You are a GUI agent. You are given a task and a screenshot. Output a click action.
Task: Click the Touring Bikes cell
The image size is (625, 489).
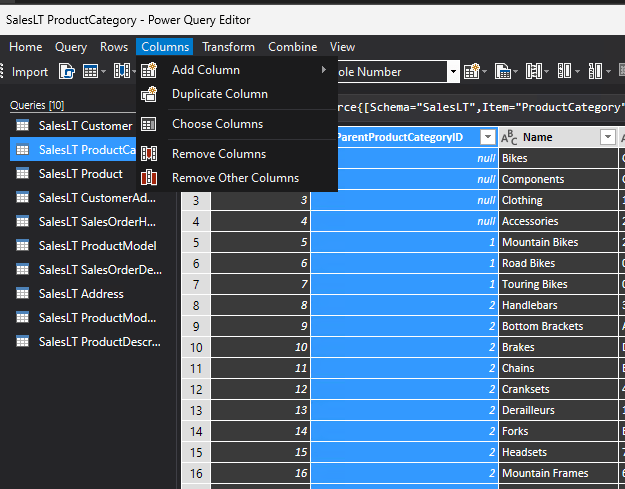pyautogui.click(x=558, y=284)
